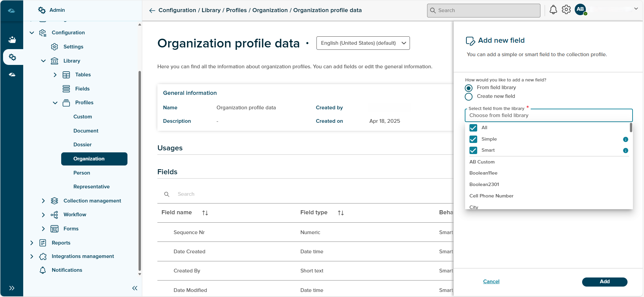Click the Reports document icon

tap(43, 243)
